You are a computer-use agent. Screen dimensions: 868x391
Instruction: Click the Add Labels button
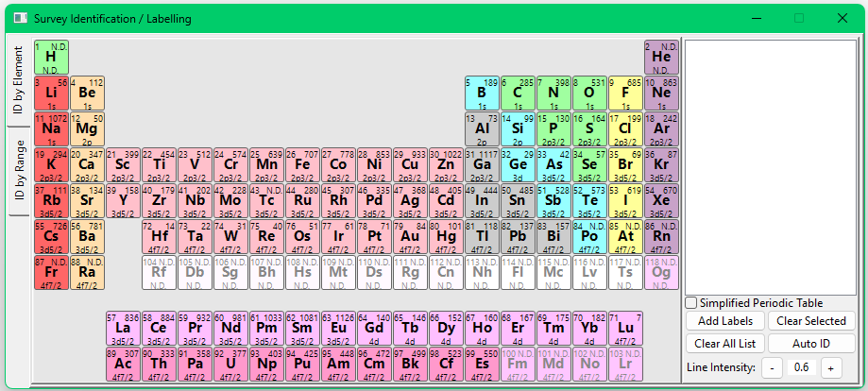pyautogui.click(x=724, y=321)
